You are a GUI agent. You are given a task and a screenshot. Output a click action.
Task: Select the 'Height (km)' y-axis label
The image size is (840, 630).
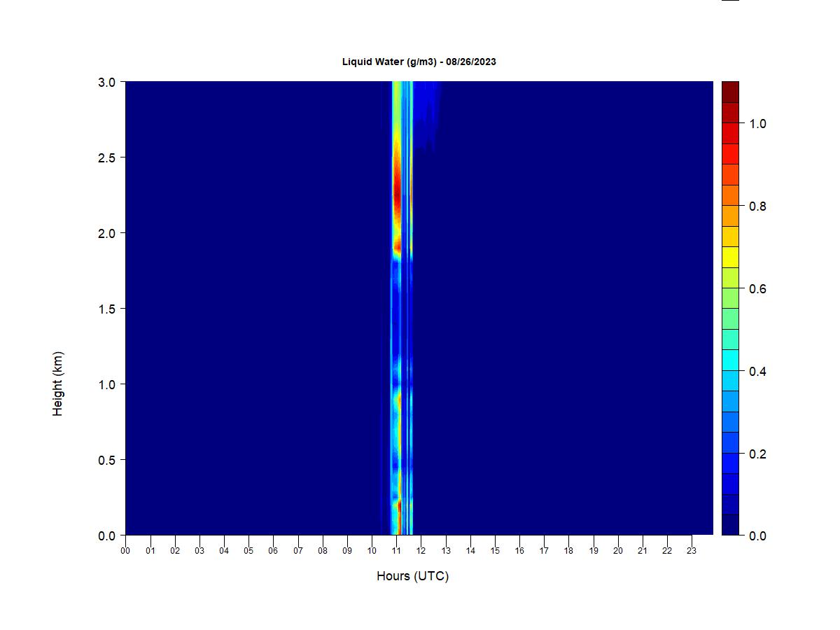tap(58, 384)
